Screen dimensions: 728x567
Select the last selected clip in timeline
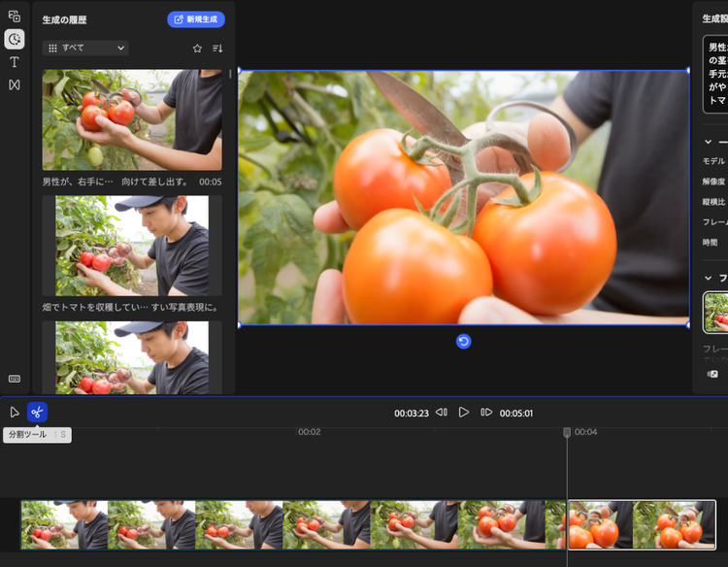click(x=642, y=524)
